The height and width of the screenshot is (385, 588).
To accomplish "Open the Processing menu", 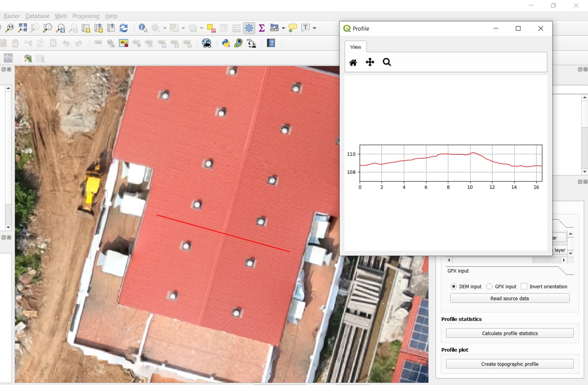I will 86,16.
